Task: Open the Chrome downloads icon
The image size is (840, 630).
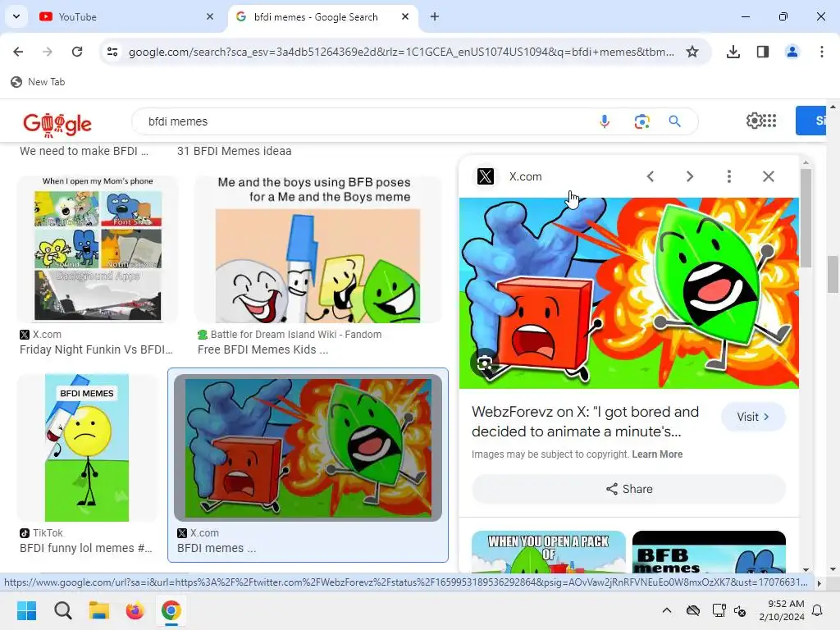Action: pyautogui.click(x=733, y=52)
